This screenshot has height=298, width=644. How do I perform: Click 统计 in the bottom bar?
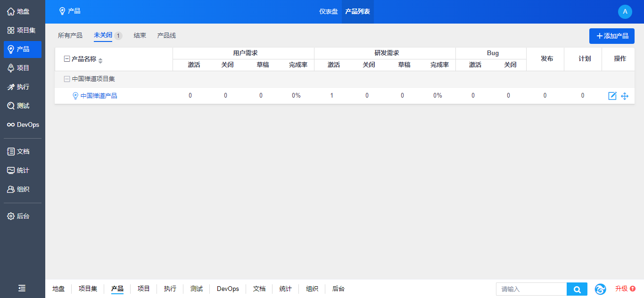point(286,289)
